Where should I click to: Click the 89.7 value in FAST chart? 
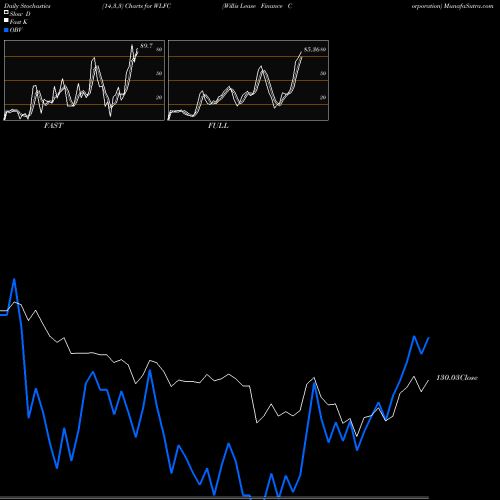coord(146,46)
